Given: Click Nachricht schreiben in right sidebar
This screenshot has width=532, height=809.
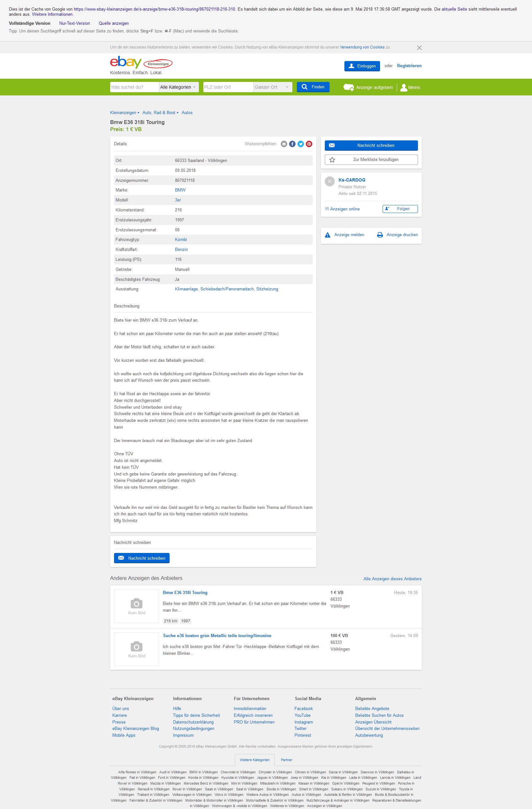Looking at the screenshot, I should (371, 146).
